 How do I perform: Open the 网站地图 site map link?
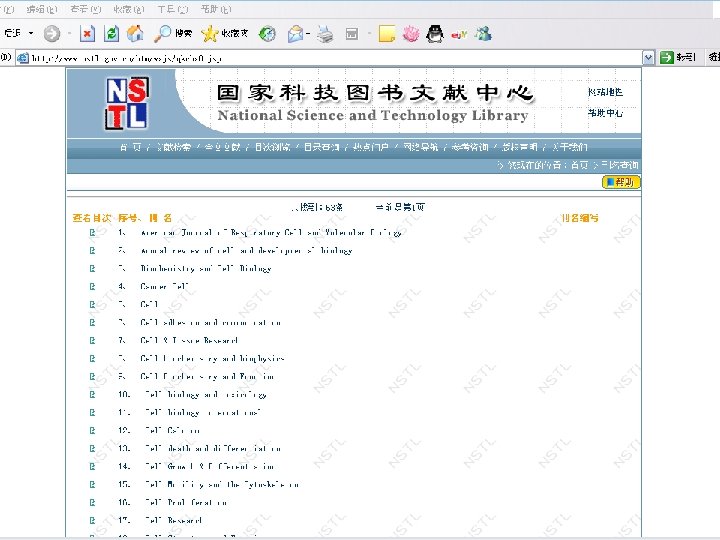coord(606,92)
